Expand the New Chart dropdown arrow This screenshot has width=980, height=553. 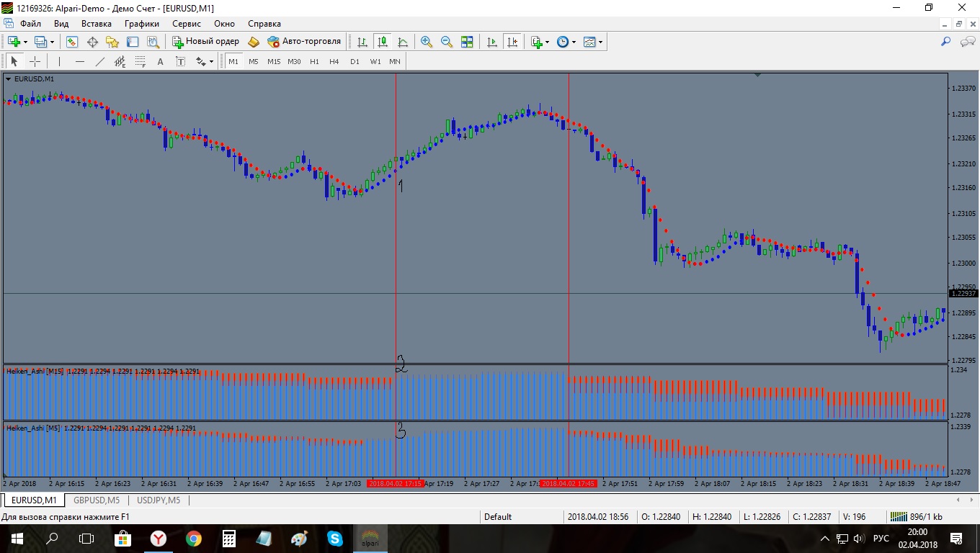coord(25,42)
